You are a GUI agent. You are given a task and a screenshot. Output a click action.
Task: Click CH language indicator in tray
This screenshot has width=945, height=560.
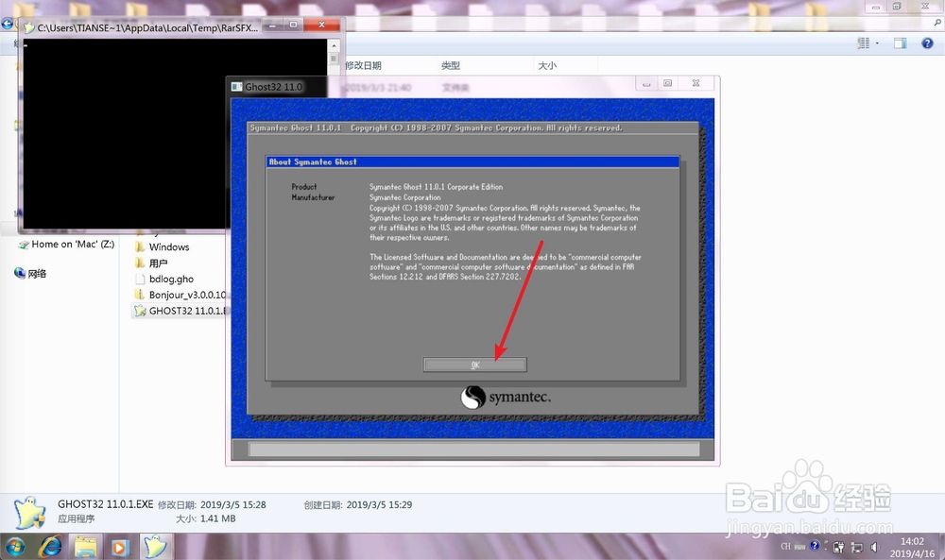[x=785, y=547]
